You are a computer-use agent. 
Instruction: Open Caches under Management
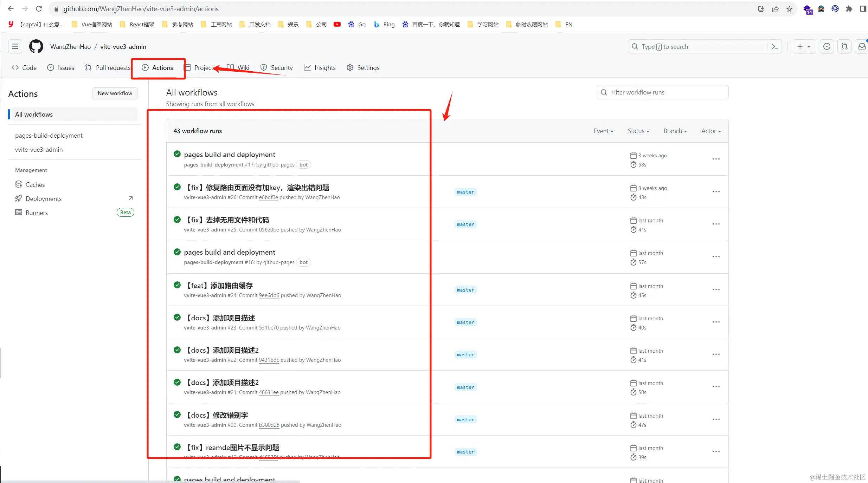pyautogui.click(x=35, y=184)
